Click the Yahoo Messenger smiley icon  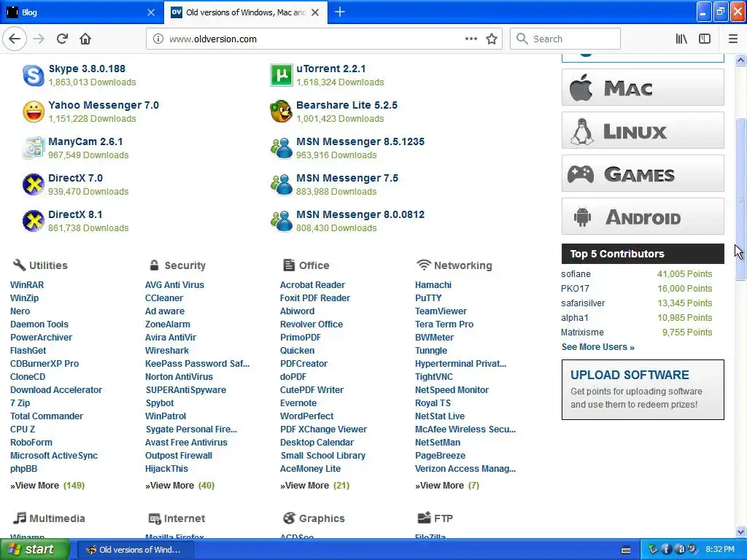coord(34,112)
